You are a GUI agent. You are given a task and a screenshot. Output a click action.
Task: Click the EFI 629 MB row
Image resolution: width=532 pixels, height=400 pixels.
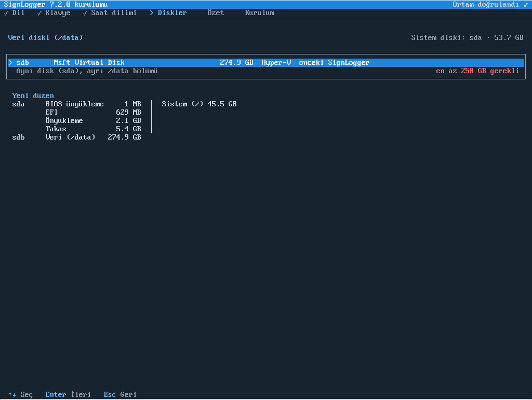click(x=93, y=112)
